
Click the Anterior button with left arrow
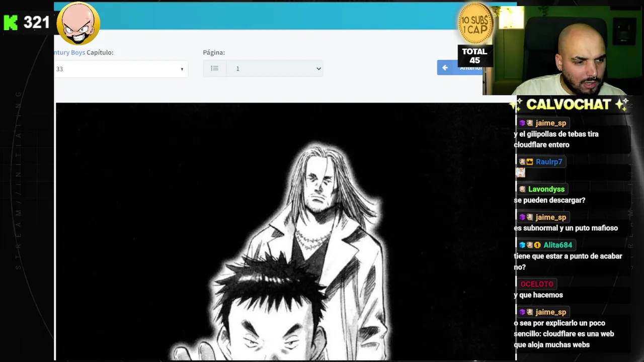(459, 67)
